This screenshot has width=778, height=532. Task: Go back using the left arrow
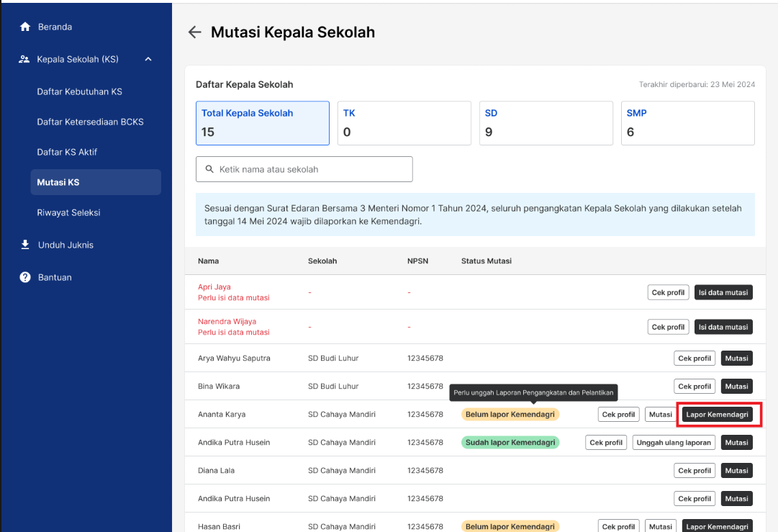194,32
